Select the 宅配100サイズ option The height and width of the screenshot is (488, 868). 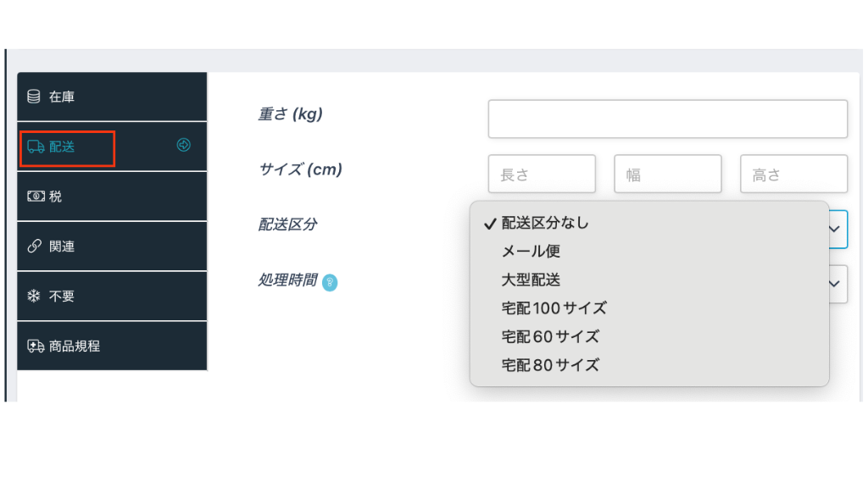pyautogui.click(x=553, y=309)
